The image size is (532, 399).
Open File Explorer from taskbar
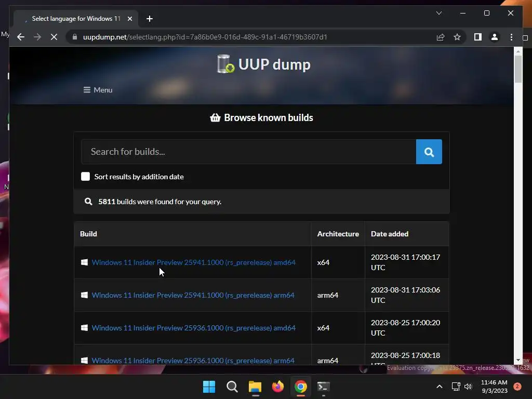click(x=255, y=387)
